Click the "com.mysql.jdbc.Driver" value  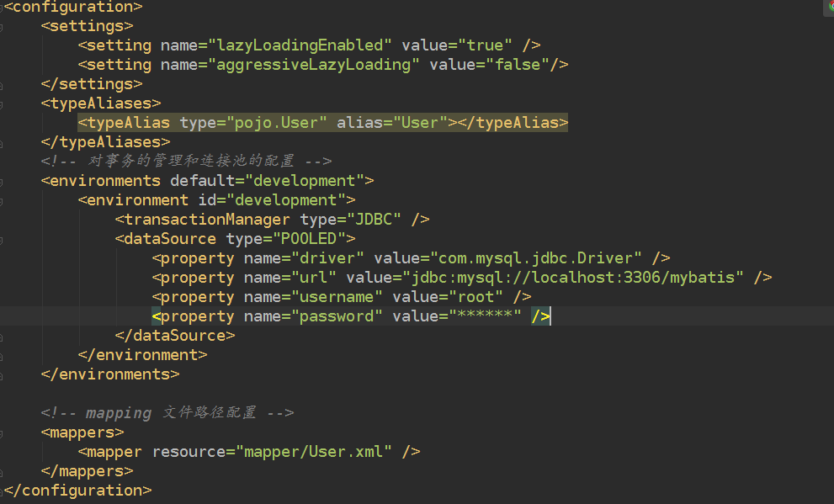535,258
